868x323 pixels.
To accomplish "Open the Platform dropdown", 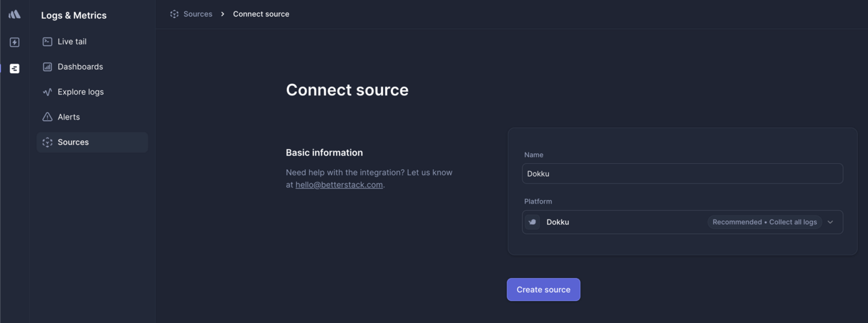I will 682,222.
